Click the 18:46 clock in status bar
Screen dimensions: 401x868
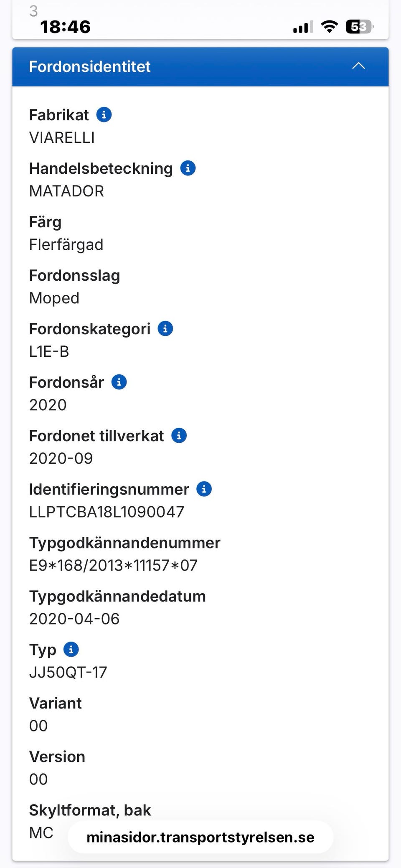66,27
